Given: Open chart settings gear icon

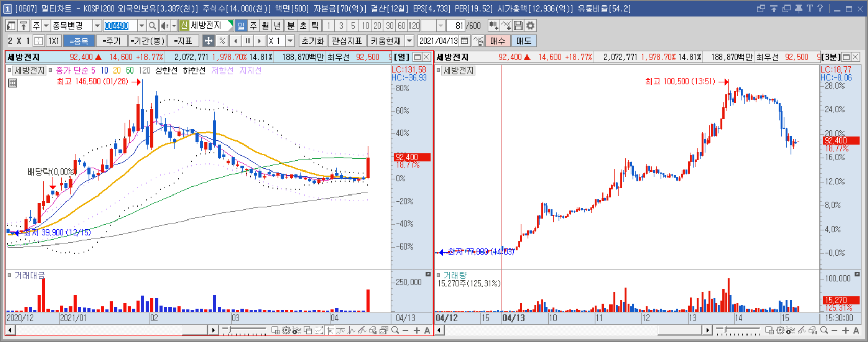Looking at the screenshot, I should point(531,26).
